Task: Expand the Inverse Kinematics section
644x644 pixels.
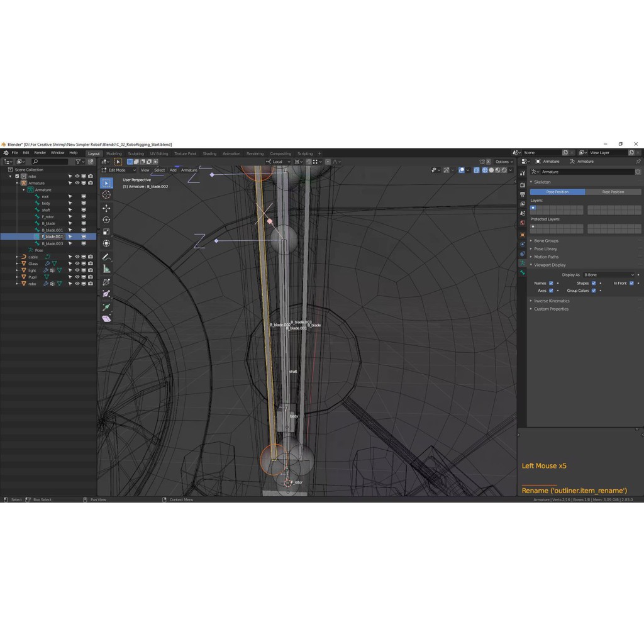Action: tap(551, 301)
